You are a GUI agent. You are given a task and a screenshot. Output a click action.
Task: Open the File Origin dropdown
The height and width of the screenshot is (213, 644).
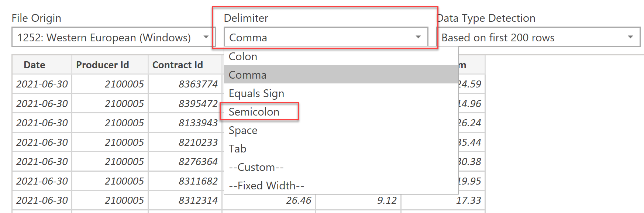click(x=207, y=37)
